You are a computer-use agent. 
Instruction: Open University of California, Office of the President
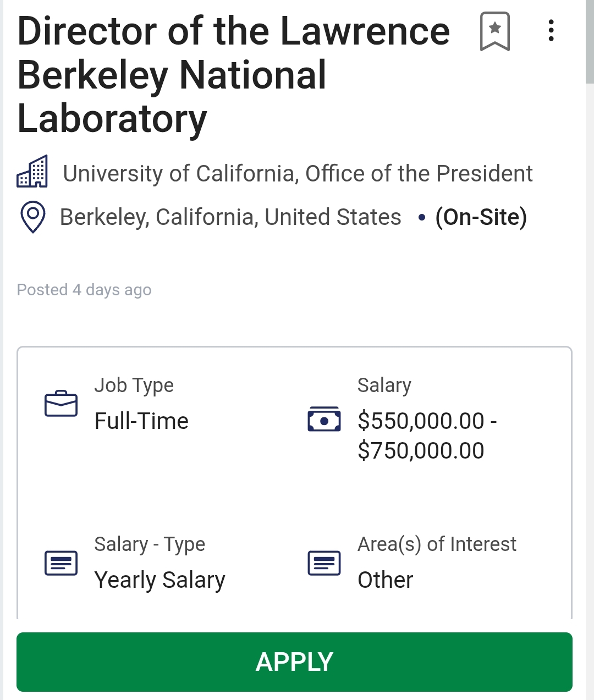[298, 174]
